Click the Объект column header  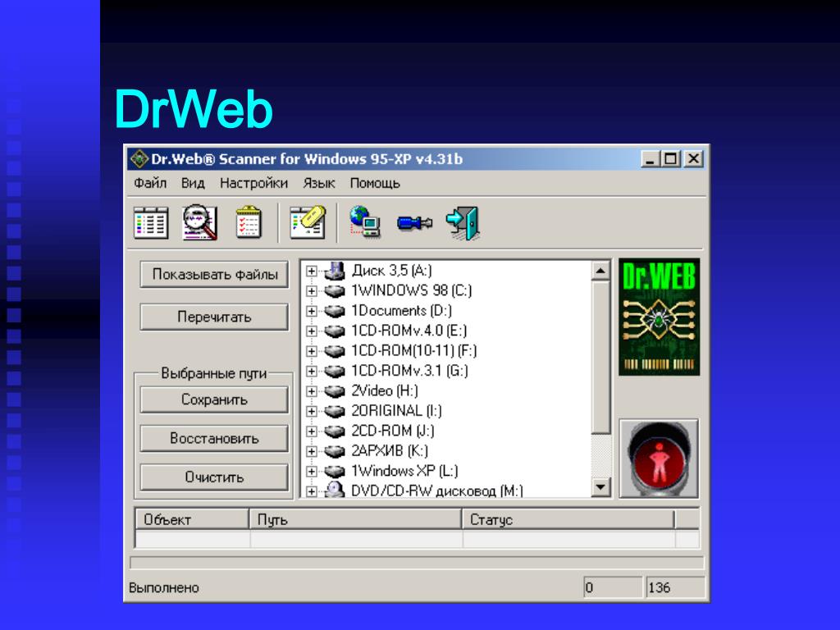tap(192, 519)
